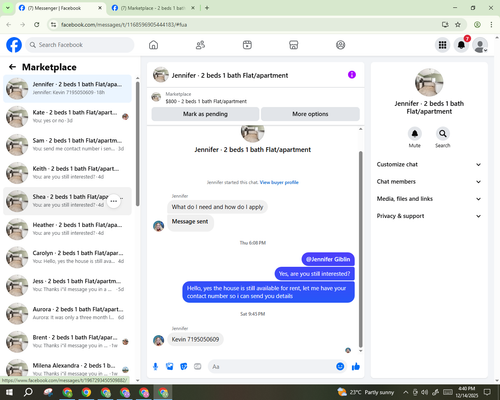
Task: Click the listing thumbnail in right panel
Action: click(x=429, y=82)
